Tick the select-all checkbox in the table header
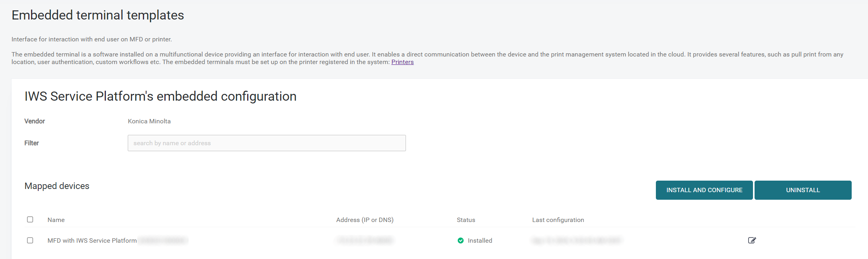The height and width of the screenshot is (259, 868). coord(30,220)
